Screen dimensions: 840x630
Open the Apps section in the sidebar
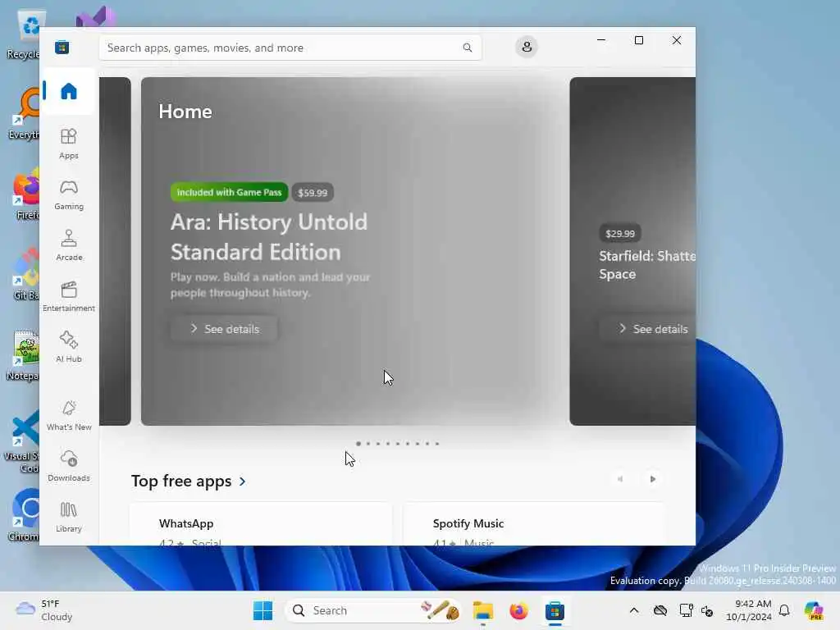[69, 144]
